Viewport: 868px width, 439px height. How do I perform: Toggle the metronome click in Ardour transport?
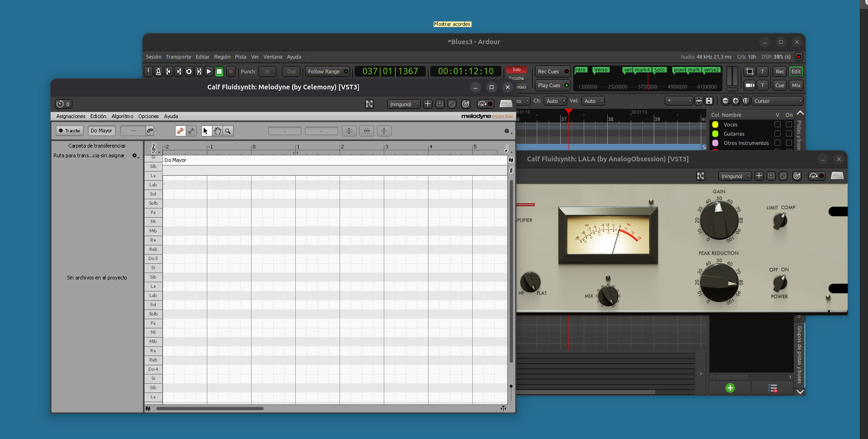158,71
